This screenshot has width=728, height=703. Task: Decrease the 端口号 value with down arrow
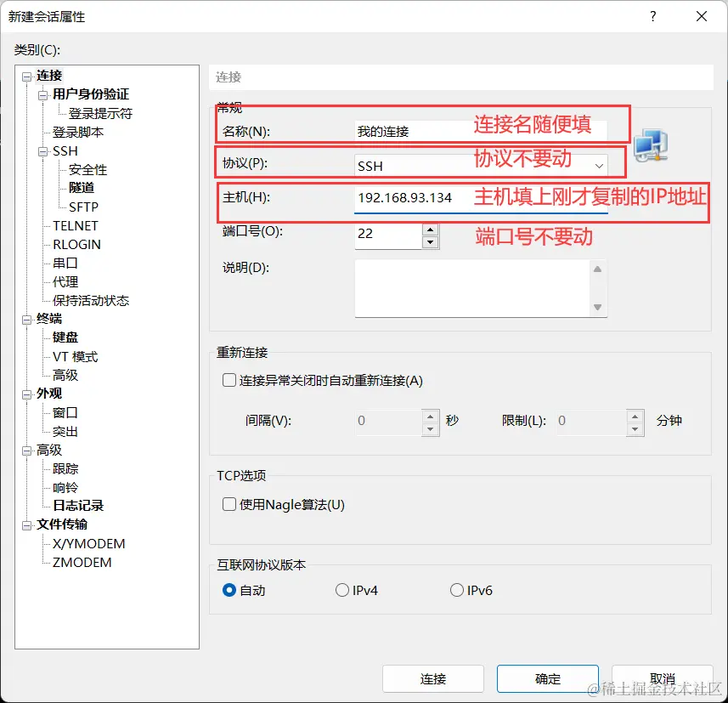[x=431, y=242]
